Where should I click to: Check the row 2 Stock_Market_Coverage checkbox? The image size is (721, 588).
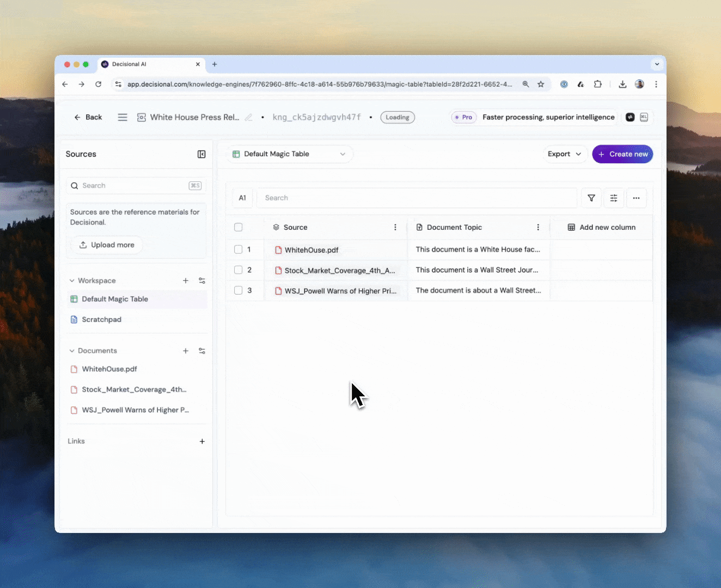pos(238,270)
